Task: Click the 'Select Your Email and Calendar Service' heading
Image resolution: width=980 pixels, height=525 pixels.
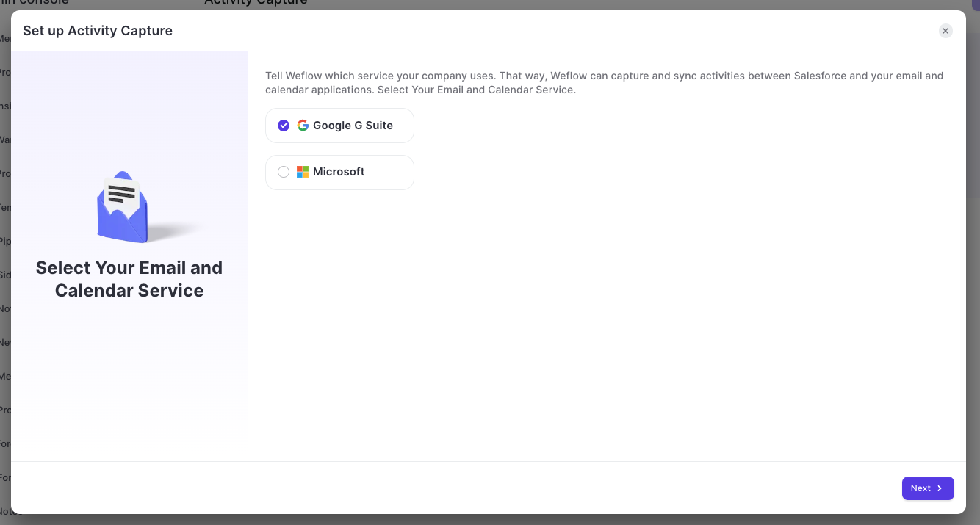Action: click(129, 279)
